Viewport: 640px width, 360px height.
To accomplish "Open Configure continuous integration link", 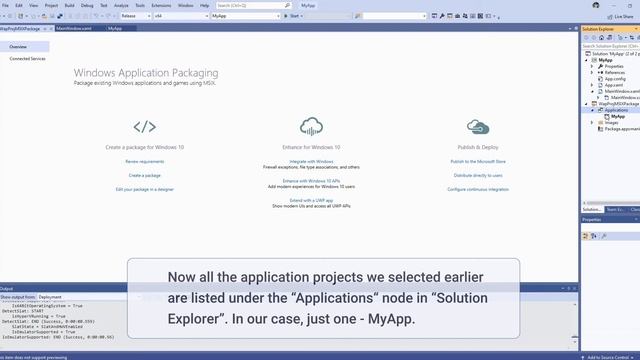I will 478,189.
